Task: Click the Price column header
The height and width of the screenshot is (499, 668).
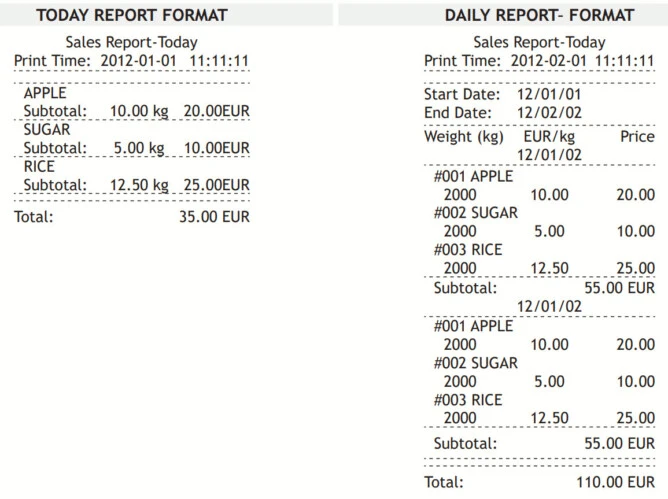Action: click(x=636, y=136)
